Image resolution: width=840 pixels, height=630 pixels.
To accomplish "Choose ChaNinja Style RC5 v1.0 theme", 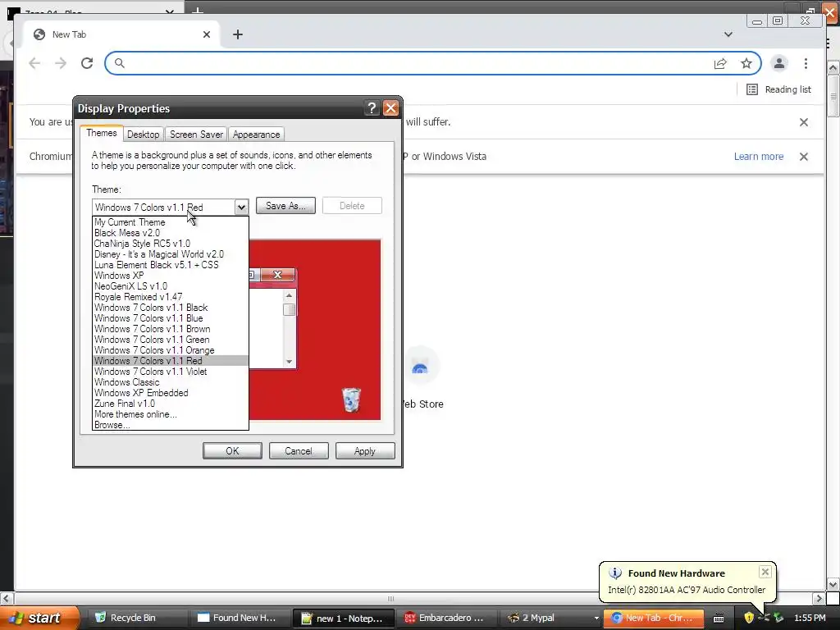I will [171, 243].
